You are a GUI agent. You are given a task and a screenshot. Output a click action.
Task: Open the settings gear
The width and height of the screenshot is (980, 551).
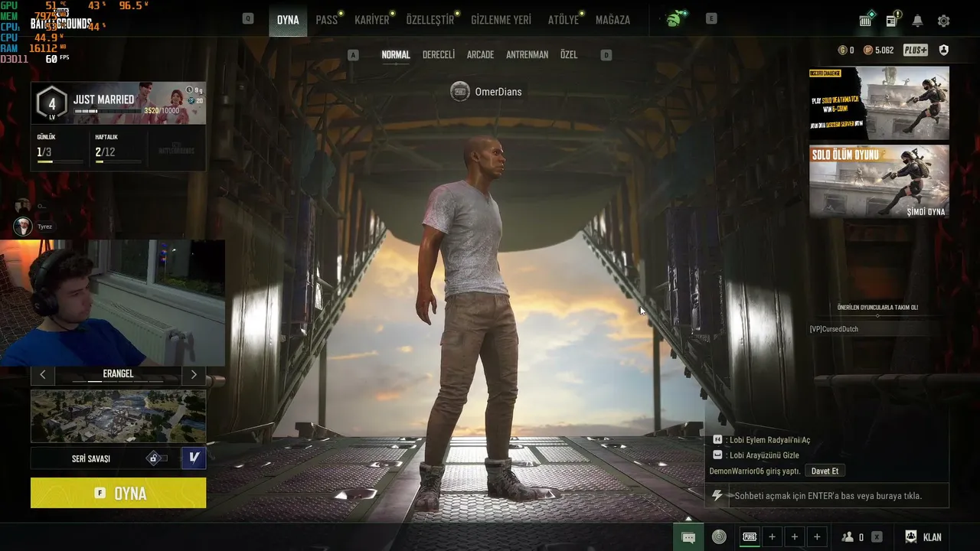click(x=943, y=21)
